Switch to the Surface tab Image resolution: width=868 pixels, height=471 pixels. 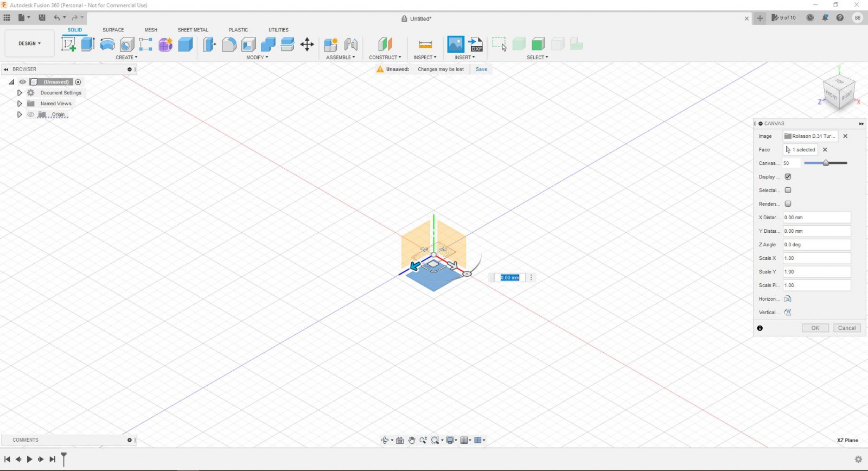click(113, 30)
